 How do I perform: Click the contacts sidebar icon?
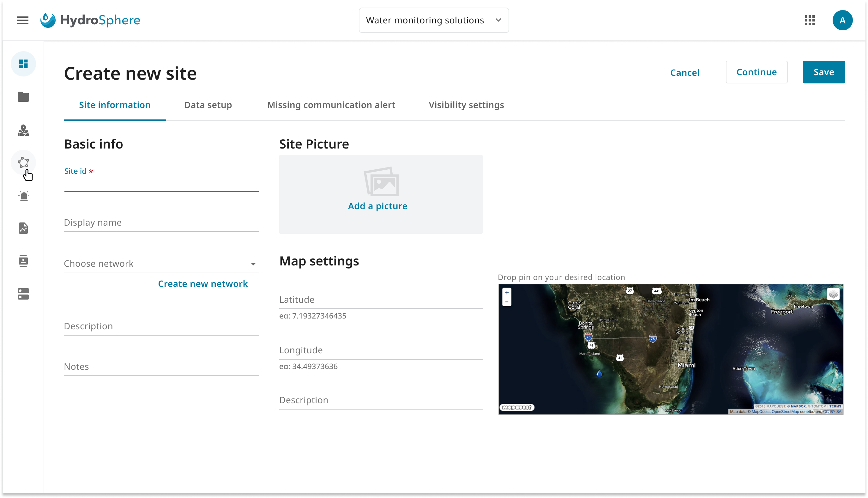[23, 261]
